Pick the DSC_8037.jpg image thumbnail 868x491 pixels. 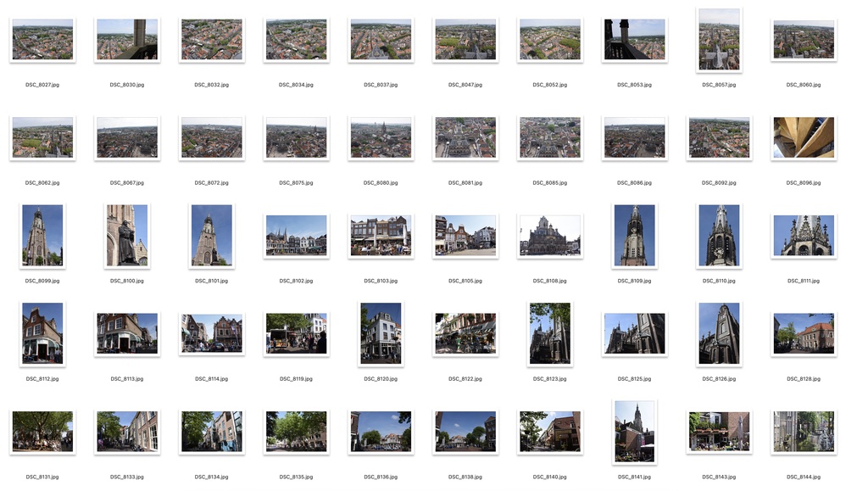tap(381, 39)
